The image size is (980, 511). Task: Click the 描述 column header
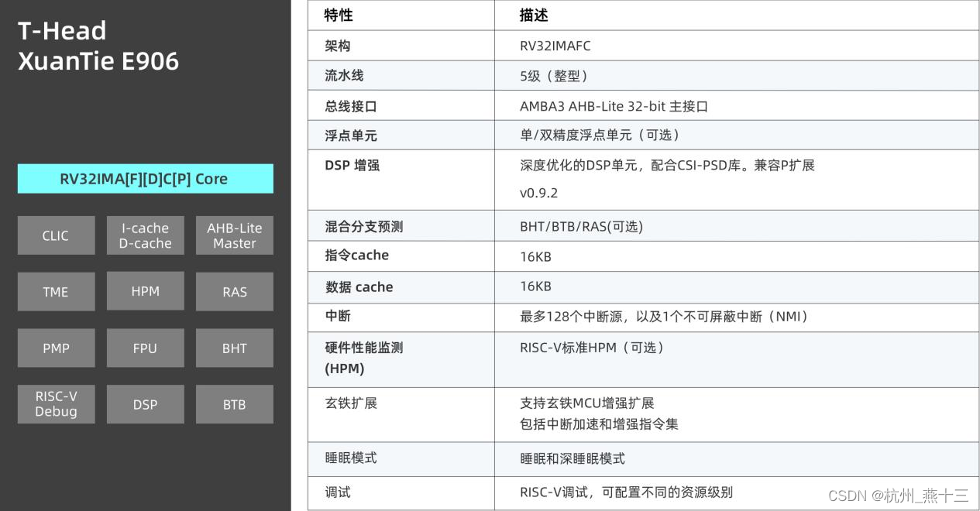coord(534,15)
